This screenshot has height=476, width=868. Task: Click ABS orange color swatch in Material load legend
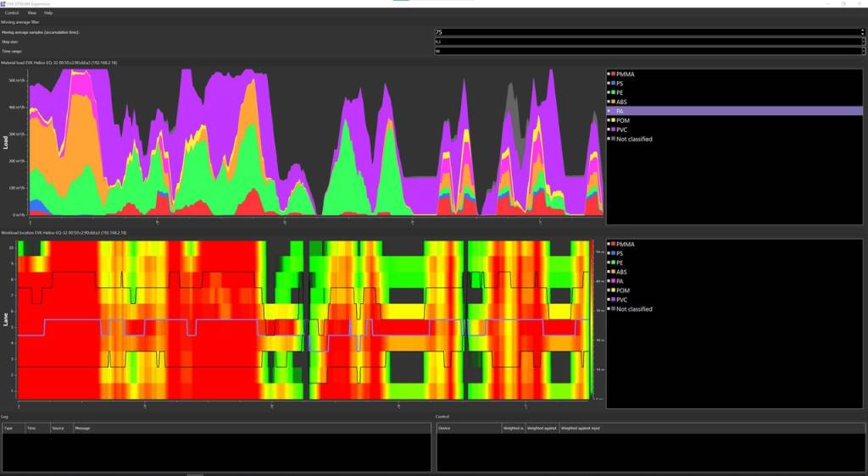[x=614, y=102]
